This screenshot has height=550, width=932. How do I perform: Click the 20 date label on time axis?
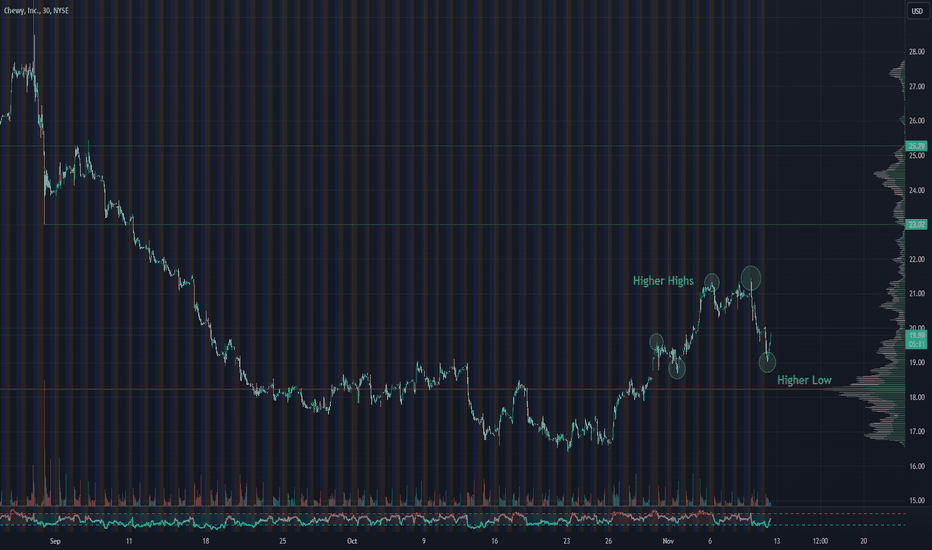click(864, 541)
